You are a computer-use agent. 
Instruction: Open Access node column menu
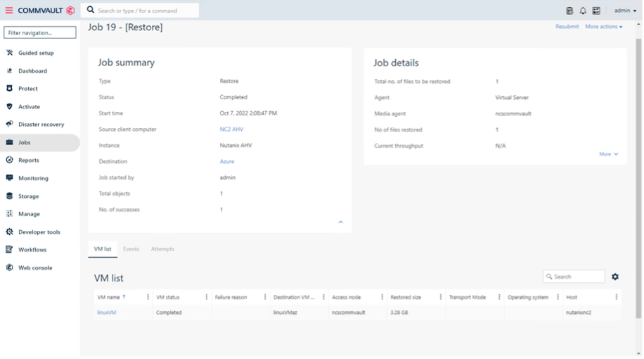click(382, 297)
